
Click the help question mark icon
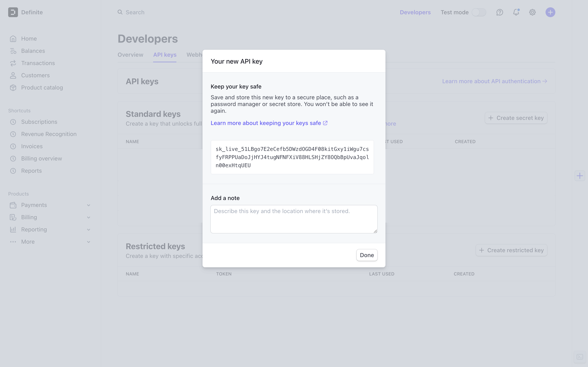[500, 12]
